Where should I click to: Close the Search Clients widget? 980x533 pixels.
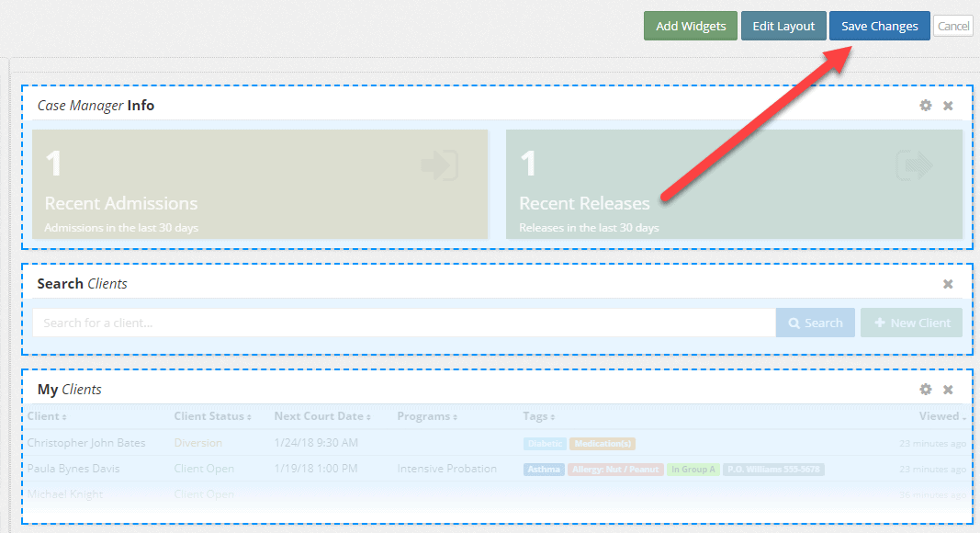click(x=948, y=284)
